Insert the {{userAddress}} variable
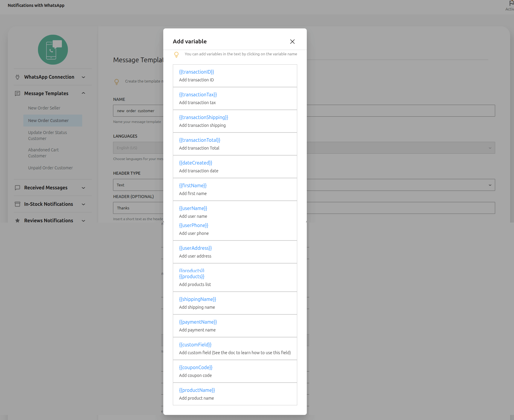Viewport: 514px width, 420px height. [196, 248]
